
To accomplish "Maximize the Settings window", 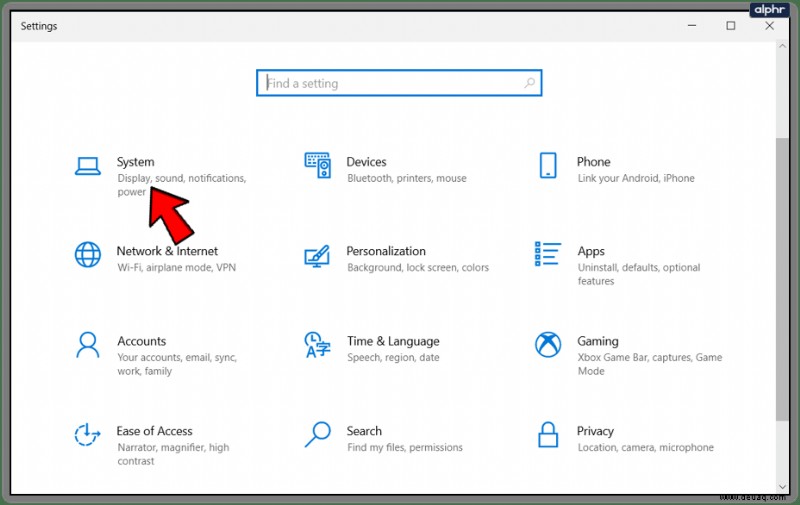I will (x=731, y=26).
